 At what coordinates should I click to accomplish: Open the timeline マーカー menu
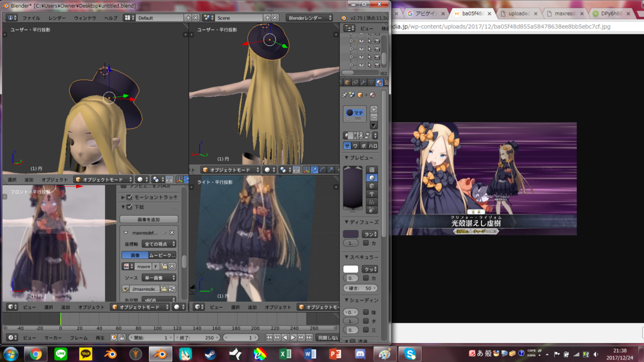click(x=53, y=337)
